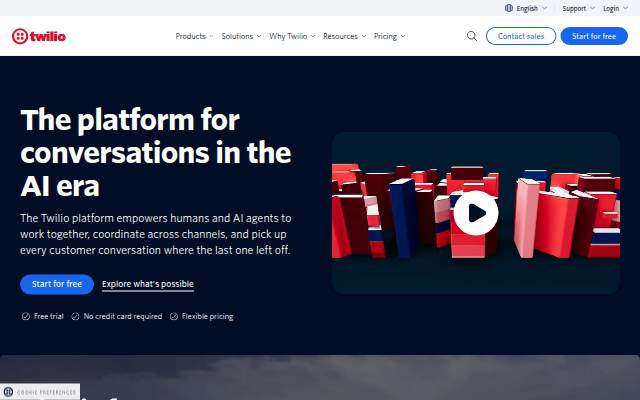Viewport: 640px width, 400px height.
Task: Play the hero video
Action: (476, 213)
